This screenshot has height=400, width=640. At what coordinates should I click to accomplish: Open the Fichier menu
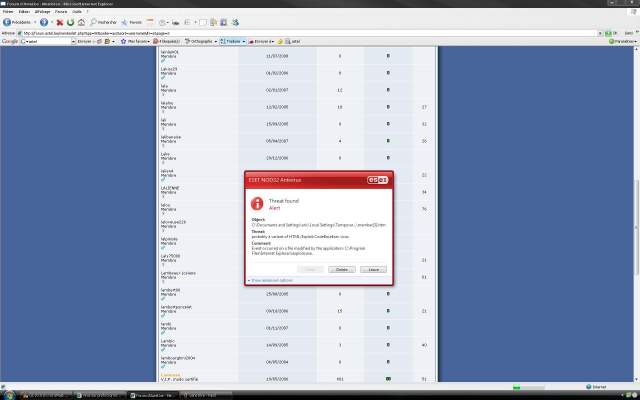click(x=8, y=12)
